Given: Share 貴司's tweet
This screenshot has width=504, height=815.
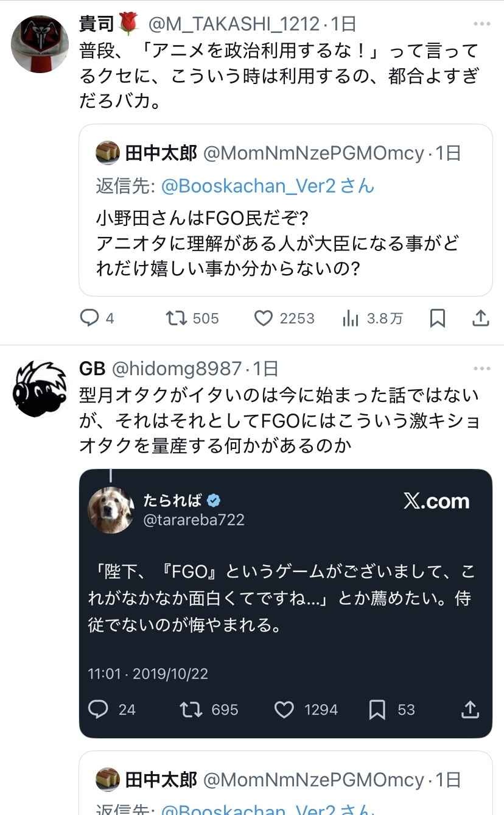Looking at the screenshot, I should point(480,318).
